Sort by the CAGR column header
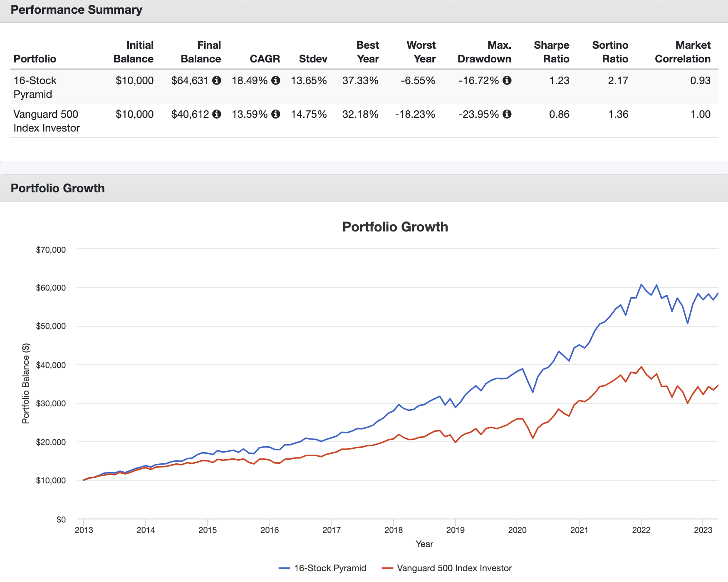 pos(265,59)
